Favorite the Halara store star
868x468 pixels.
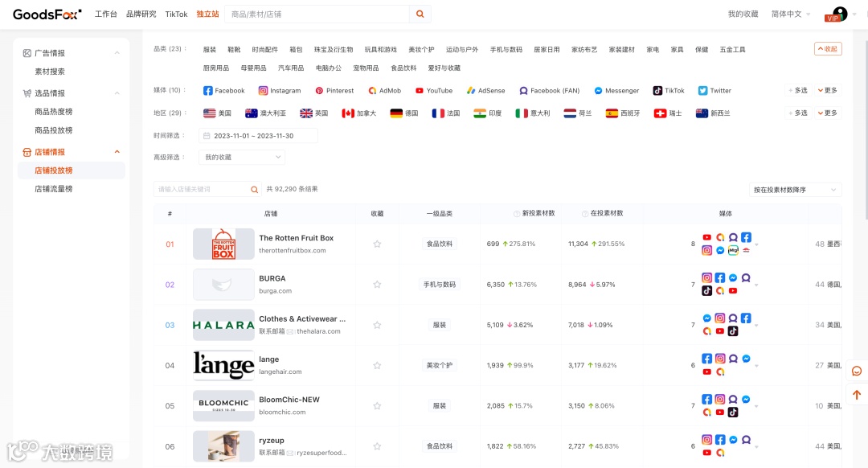pos(377,325)
